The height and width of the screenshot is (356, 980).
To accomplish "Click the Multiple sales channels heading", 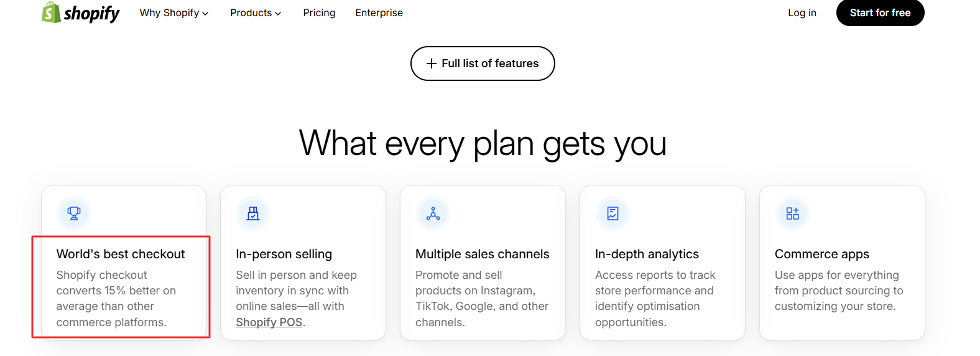I will [x=482, y=254].
